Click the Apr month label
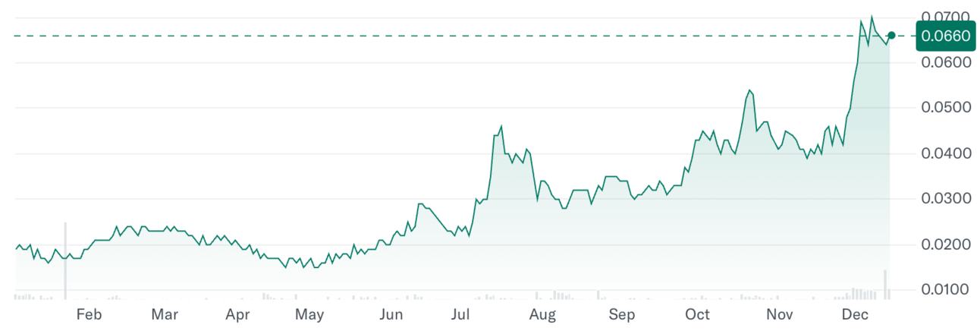Screen dimensions: 980x331 click(x=238, y=314)
